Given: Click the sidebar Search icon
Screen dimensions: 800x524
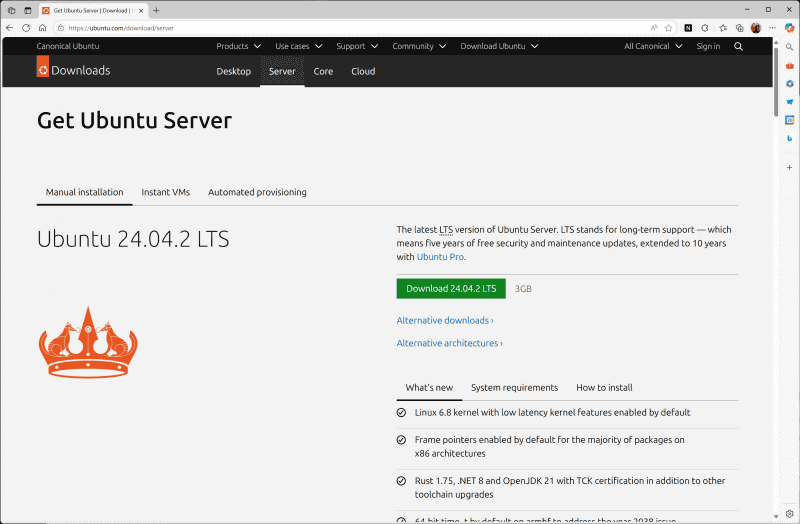Looking at the screenshot, I should tap(789, 47).
